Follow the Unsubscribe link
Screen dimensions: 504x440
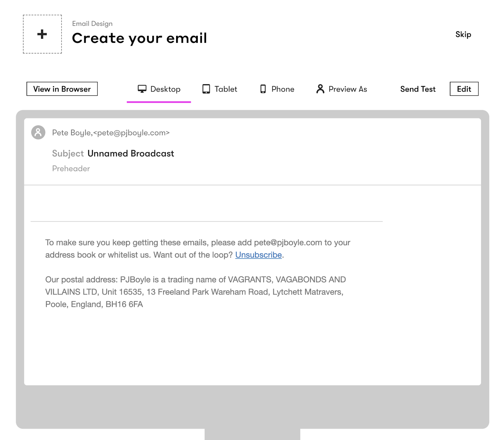click(258, 255)
